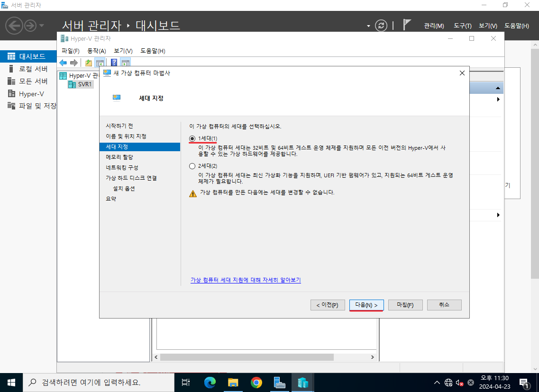Open 모든 서버 in Server Manager sidebar
This screenshot has height=392, width=539.
[28, 81]
